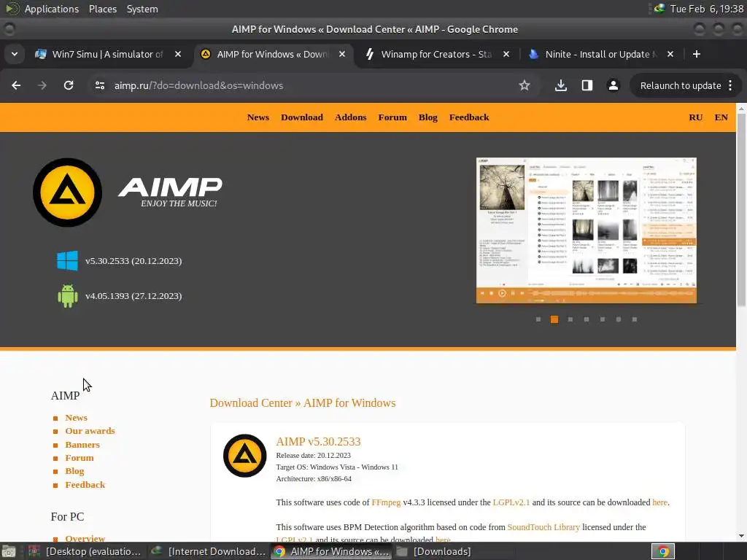The height and width of the screenshot is (560, 747).
Task: Open Addons in the navigation bar
Action: coord(351,117)
